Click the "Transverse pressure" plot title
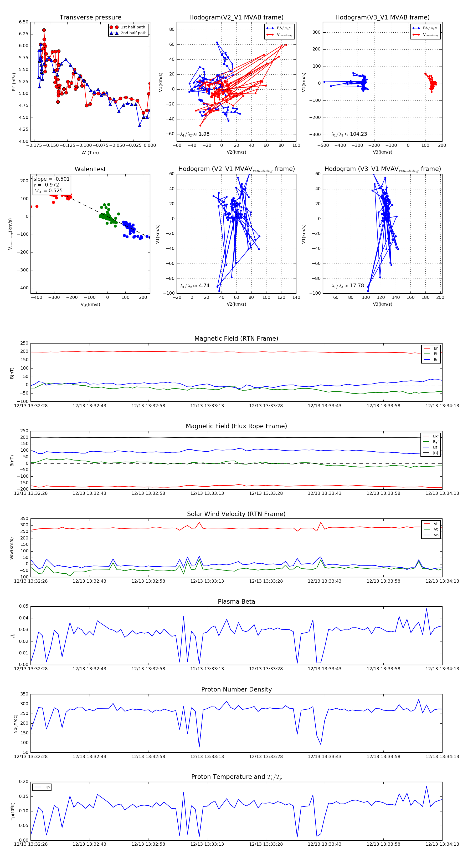473x868 pixels. click(x=90, y=17)
